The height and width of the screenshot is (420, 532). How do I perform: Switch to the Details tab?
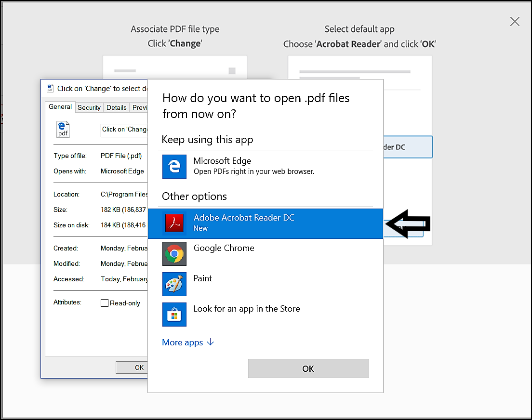point(117,107)
